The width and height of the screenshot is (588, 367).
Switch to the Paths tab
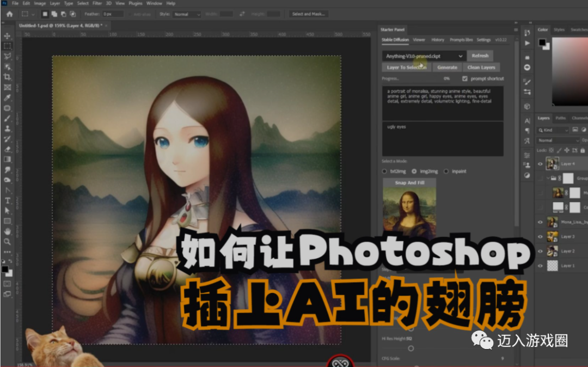click(560, 118)
